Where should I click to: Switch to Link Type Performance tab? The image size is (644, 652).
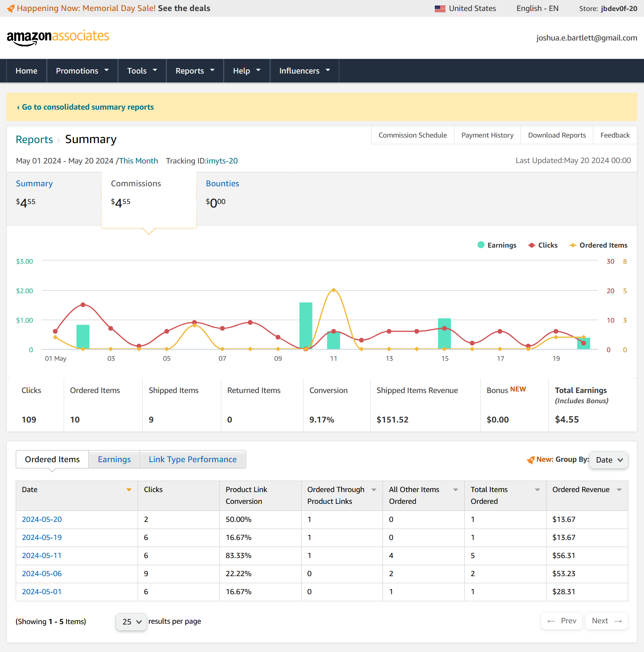(193, 459)
